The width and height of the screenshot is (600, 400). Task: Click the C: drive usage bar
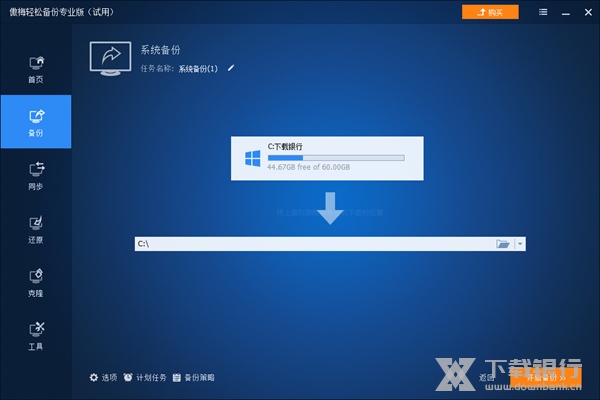336,158
